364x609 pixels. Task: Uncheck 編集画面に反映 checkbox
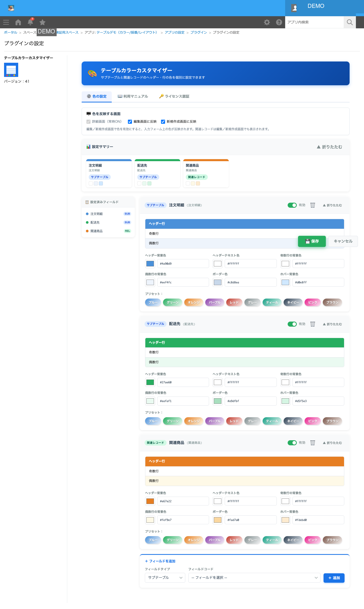[x=130, y=122]
